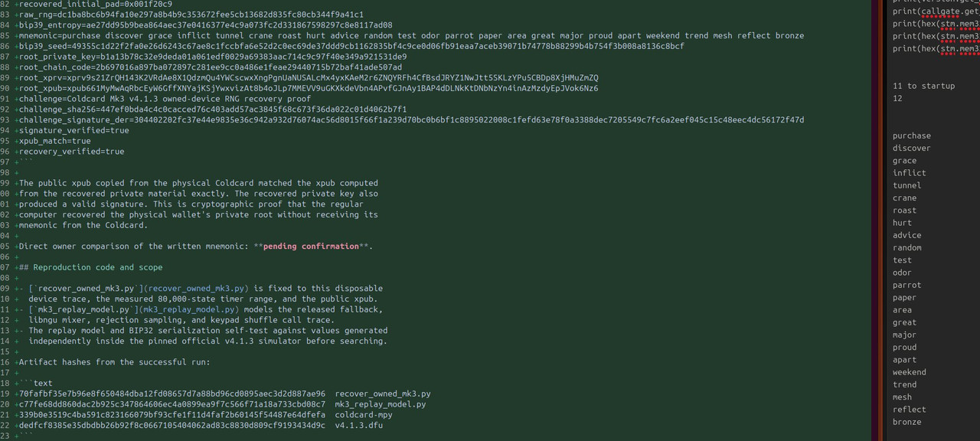980x441 pixels.
Task: Click the word 'weekend' in right pane
Action: (910, 372)
